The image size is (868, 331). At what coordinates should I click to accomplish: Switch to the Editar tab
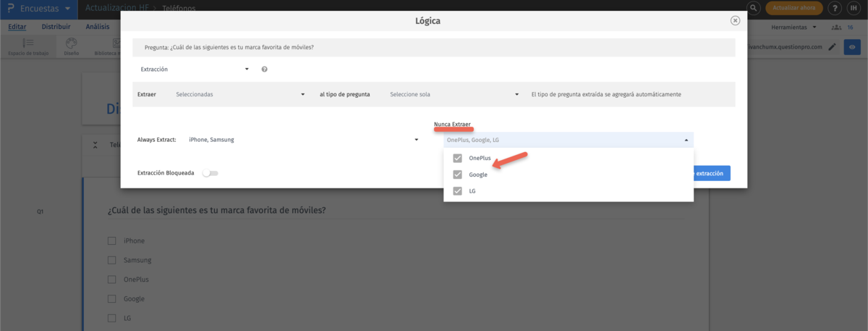coord(17,27)
